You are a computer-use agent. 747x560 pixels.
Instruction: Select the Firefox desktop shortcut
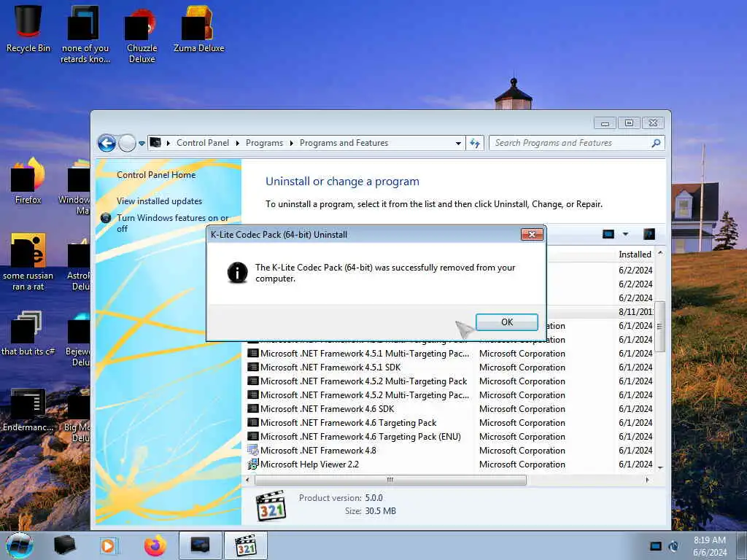click(x=28, y=181)
